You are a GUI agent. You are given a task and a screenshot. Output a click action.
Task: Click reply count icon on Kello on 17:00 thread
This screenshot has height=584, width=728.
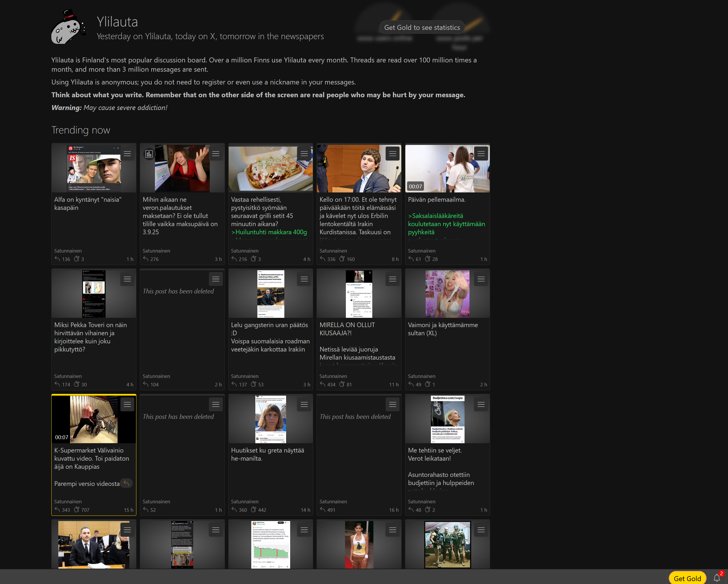coord(323,259)
